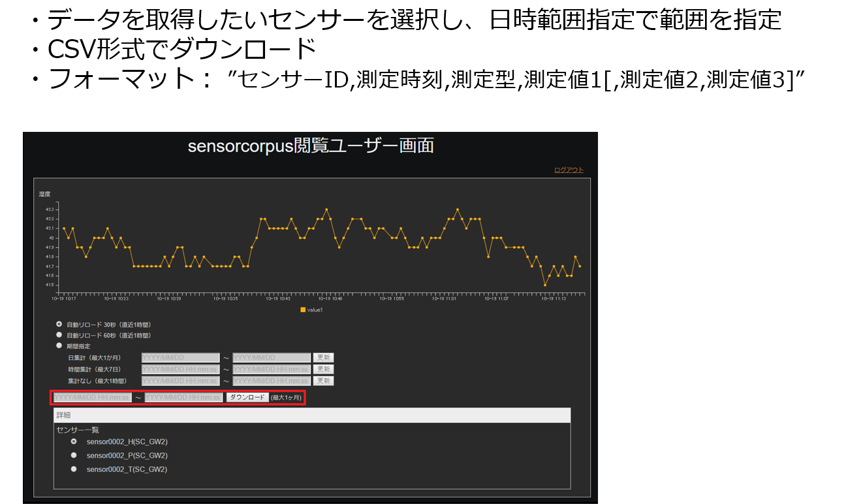Click the download end datetime field

(x=183, y=397)
